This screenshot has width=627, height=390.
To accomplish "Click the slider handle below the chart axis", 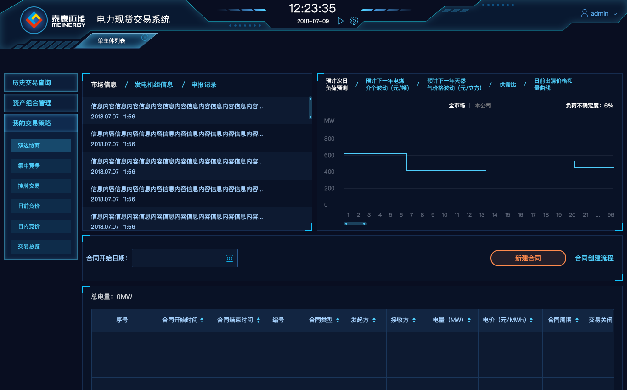I will pos(355,224).
